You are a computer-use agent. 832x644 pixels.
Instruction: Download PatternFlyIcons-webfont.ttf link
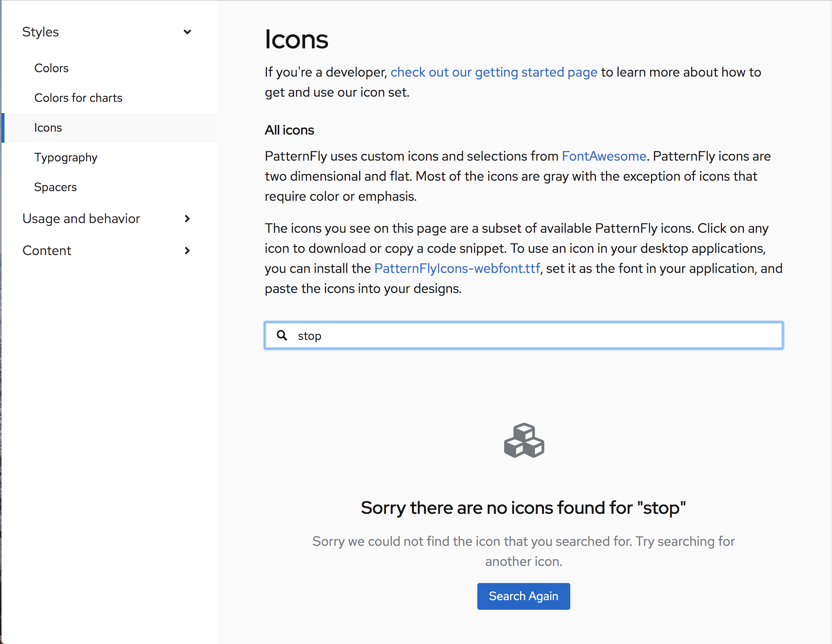coord(457,269)
